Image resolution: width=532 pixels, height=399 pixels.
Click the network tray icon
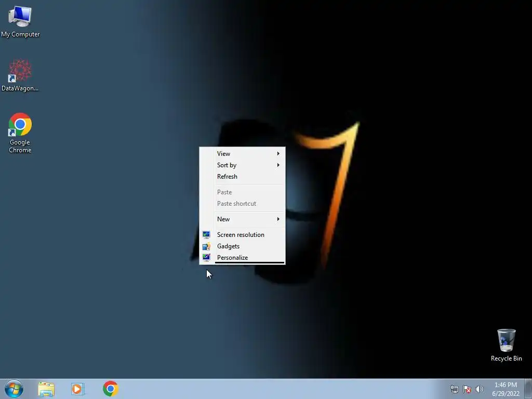click(x=454, y=389)
